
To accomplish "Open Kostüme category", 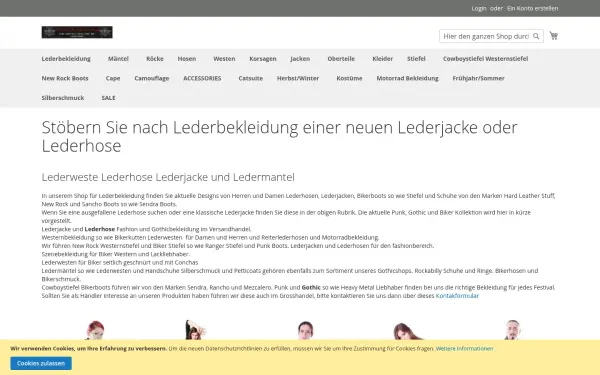I will coord(349,78).
